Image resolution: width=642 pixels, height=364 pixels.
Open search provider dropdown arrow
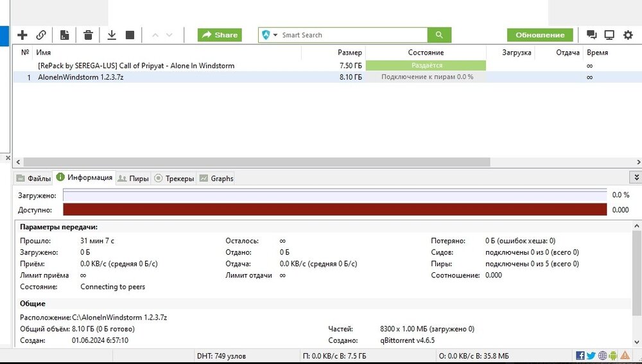tap(275, 35)
